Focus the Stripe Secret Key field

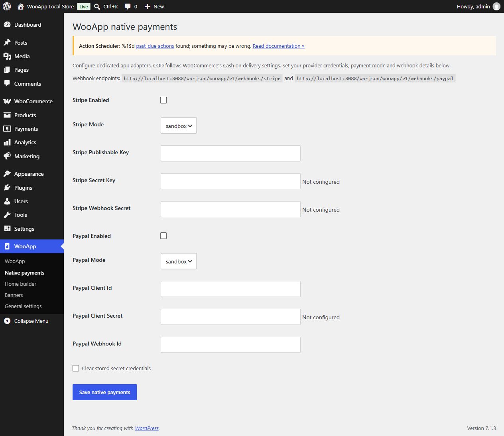click(x=230, y=181)
